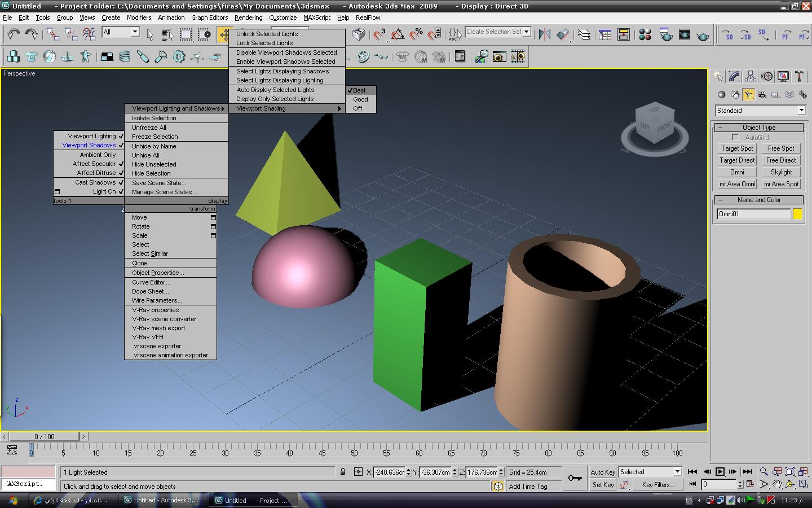
Task: Click the Mirror tool icon
Action: pos(544,34)
